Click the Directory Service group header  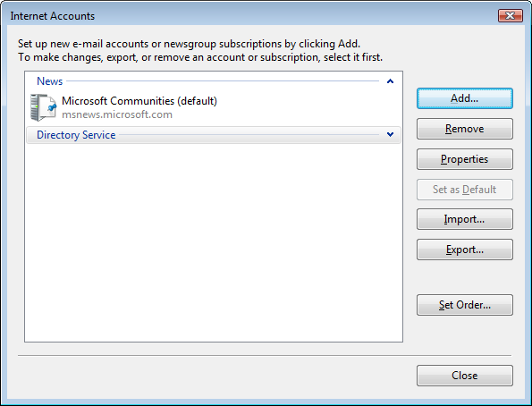(x=214, y=135)
